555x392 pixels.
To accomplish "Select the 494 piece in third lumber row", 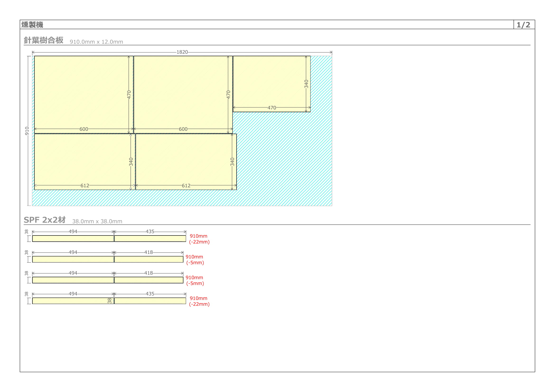I will 73,280.
